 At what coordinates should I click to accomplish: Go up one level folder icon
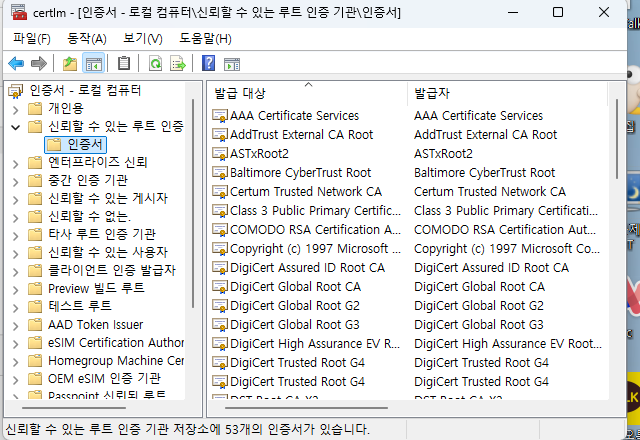(70, 63)
